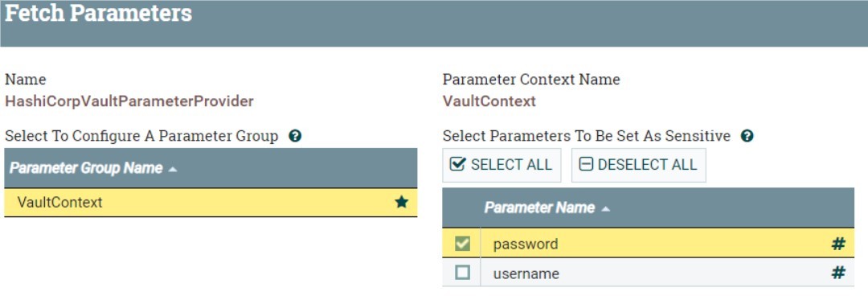Click the star icon next to VaultContext
The image size is (868, 300).
(x=401, y=202)
